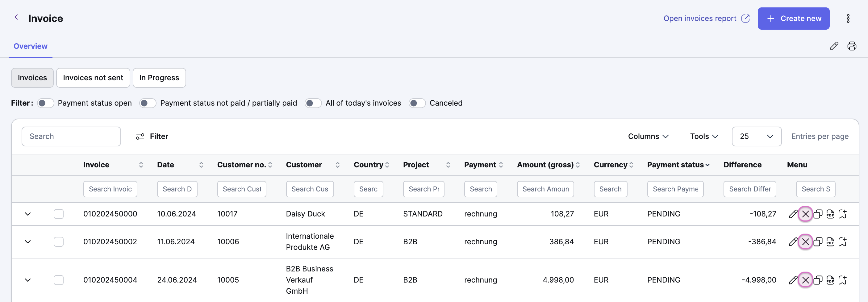Viewport: 868px width, 302px height.
Task: Copy invoice 010202450004 using the duplicate icon
Action: 818,280
